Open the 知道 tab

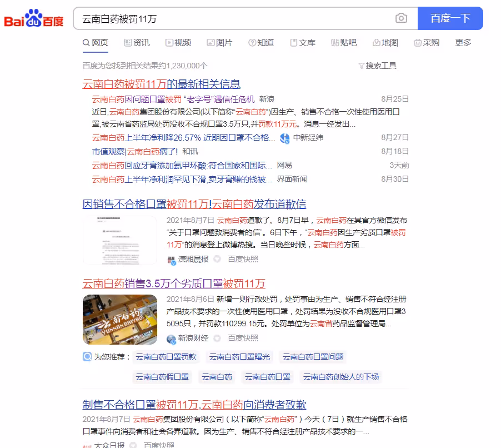click(x=261, y=43)
